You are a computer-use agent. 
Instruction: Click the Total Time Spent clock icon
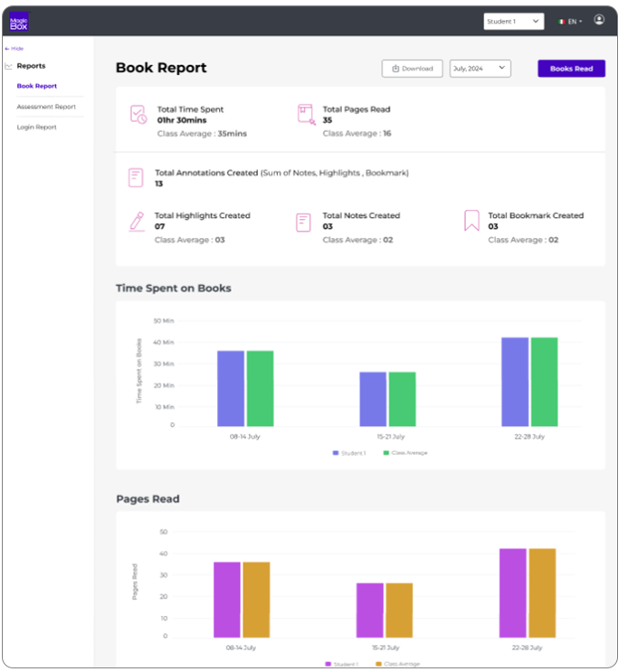[x=138, y=115]
